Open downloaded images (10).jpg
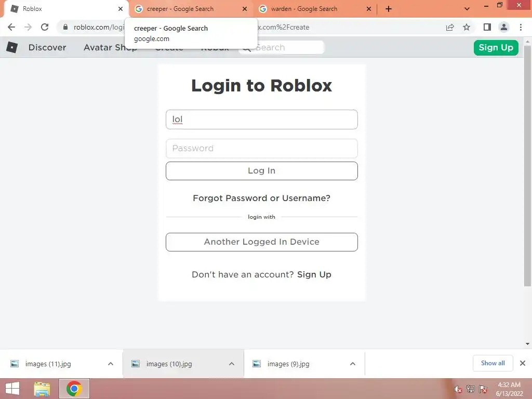 169,364
